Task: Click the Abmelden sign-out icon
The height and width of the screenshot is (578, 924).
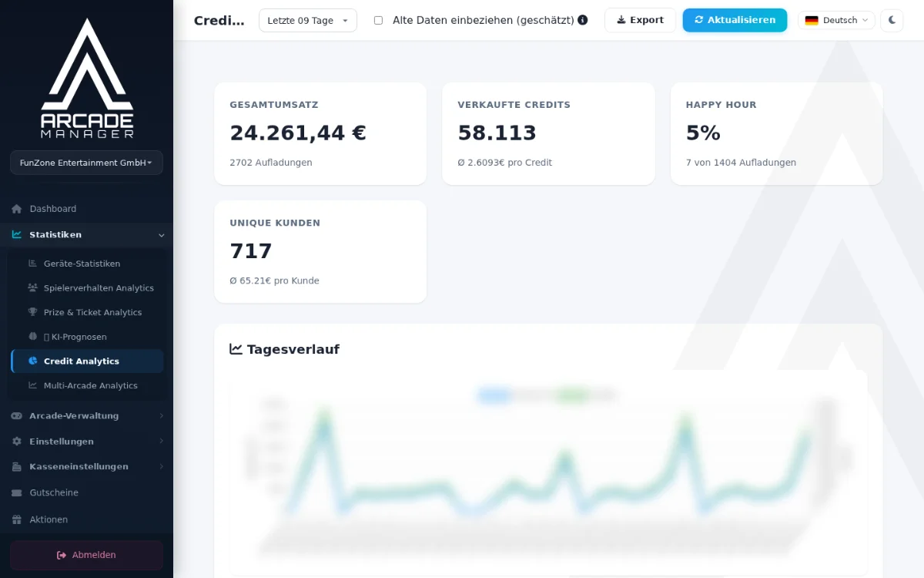Action: click(x=62, y=555)
